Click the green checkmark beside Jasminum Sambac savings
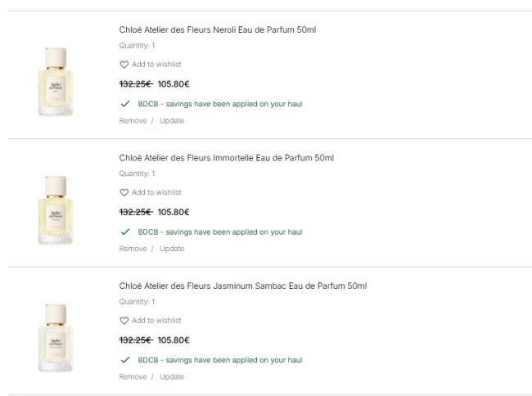 tap(125, 360)
